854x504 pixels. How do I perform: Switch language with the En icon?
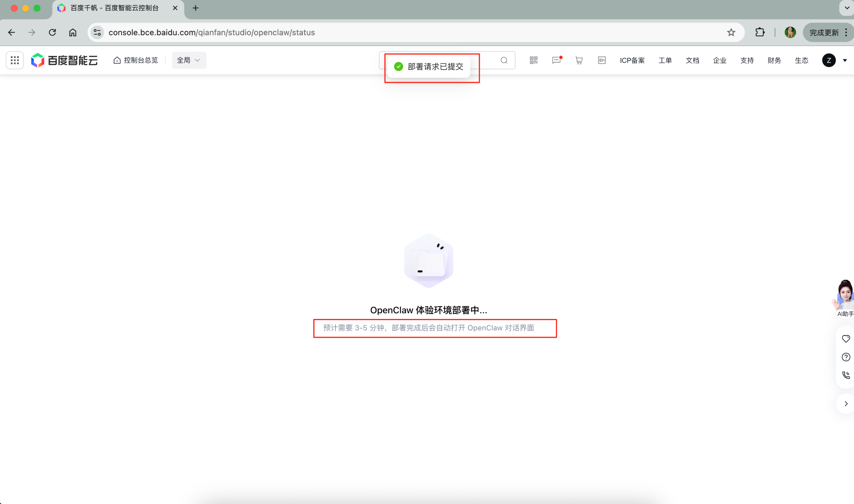[x=601, y=61]
